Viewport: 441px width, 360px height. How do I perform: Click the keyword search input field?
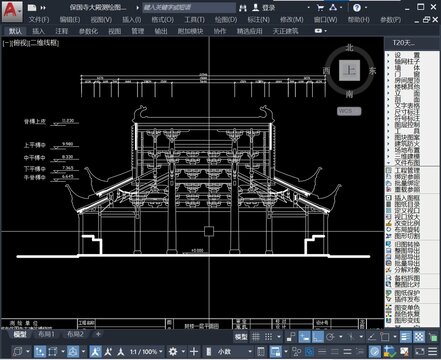(x=189, y=7)
